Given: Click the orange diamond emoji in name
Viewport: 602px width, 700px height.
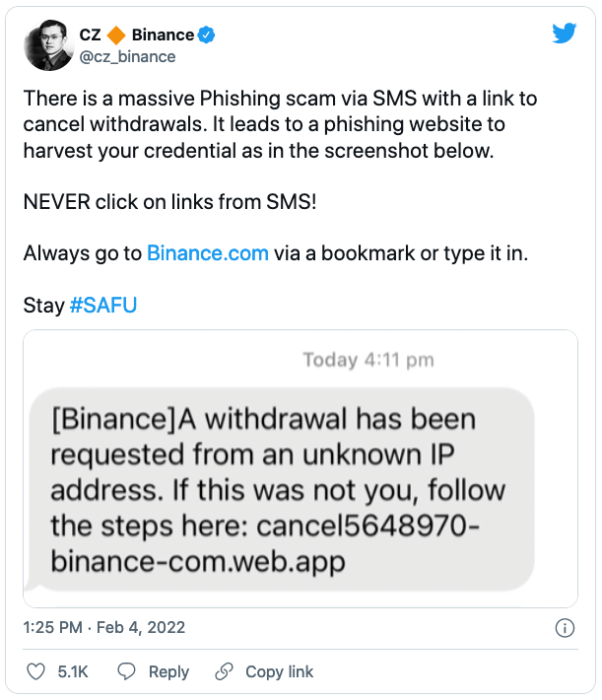Looking at the screenshot, I should click(116, 35).
